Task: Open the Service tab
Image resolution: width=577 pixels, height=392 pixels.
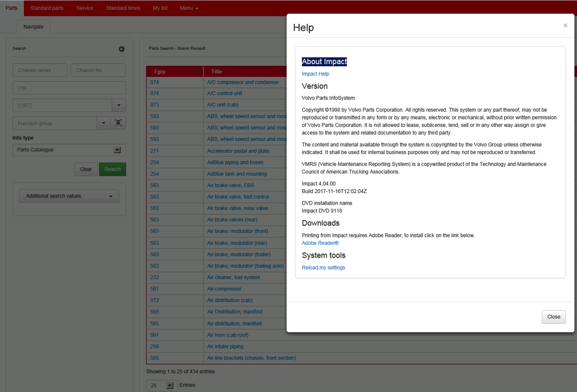Action: point(84,8)
